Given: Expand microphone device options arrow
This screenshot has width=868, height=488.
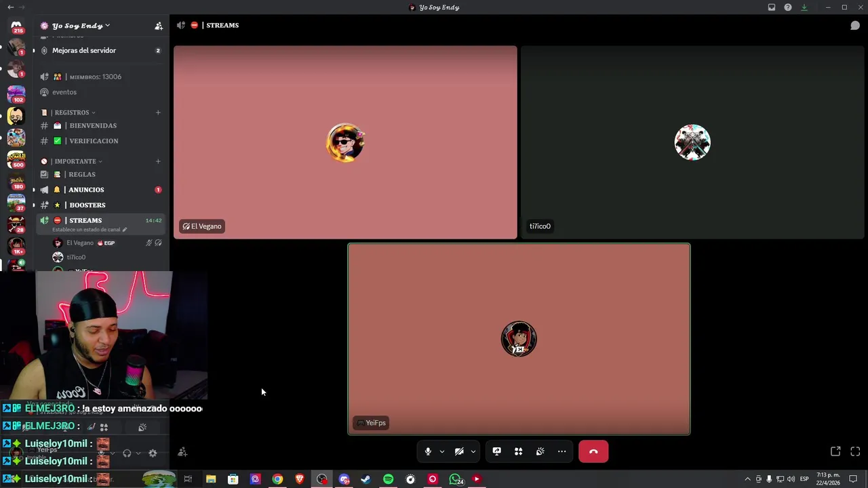Looking at the screenshot, I should tap(442, 451).
